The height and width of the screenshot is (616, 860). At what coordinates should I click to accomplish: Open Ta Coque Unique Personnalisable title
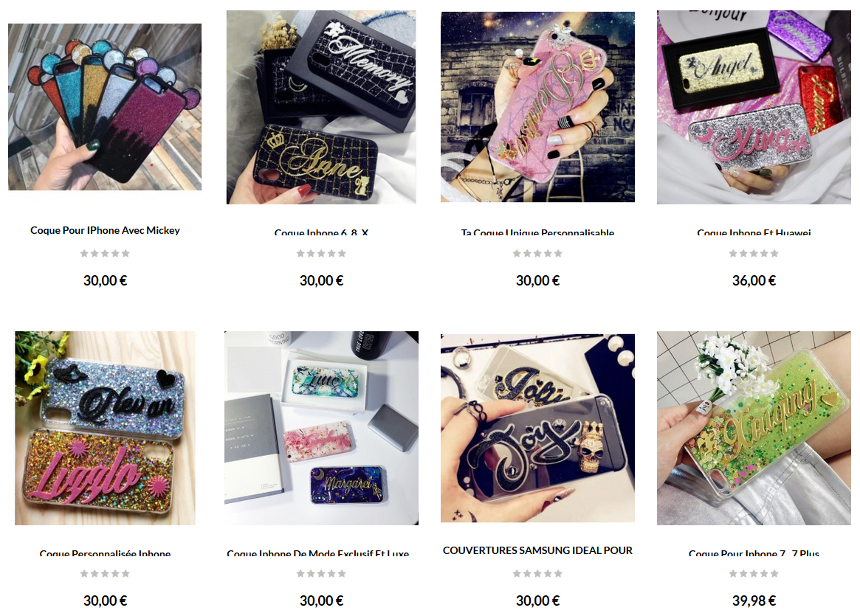pyautogui.click(x=537, y=232)
